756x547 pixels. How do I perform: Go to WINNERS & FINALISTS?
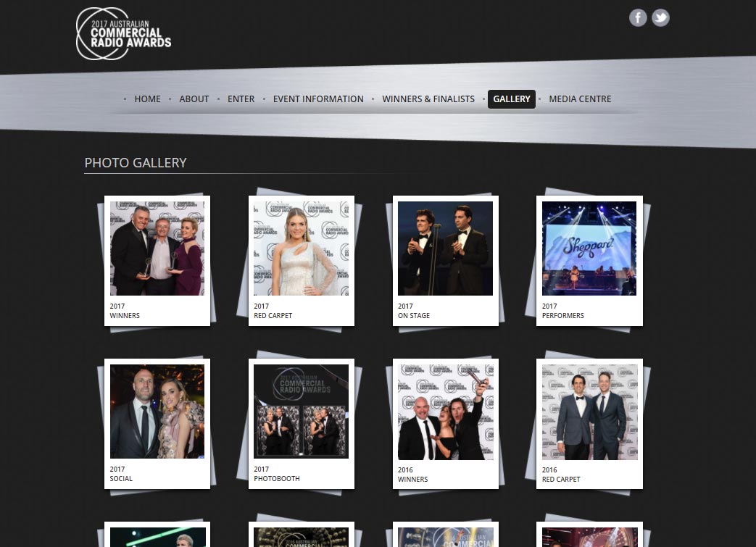click(x=428, y=99)
